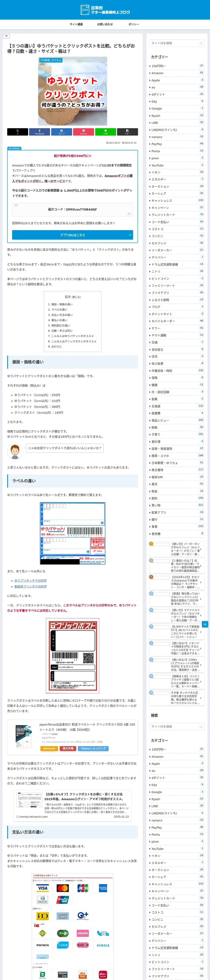Click 日本郵便・ゆうちょ tag on featured image

click(x=51, y=60)
